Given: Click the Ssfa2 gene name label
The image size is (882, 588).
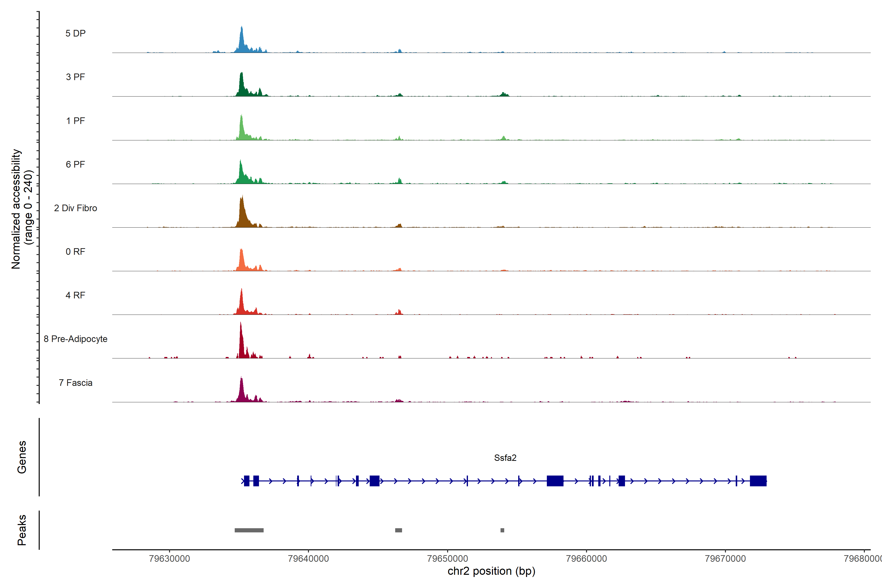Looking at the screenshot, I should tap(505, 458).
